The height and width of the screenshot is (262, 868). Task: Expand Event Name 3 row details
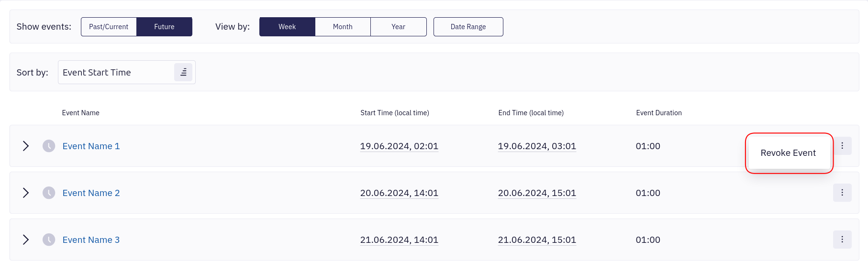pos(26,240)
